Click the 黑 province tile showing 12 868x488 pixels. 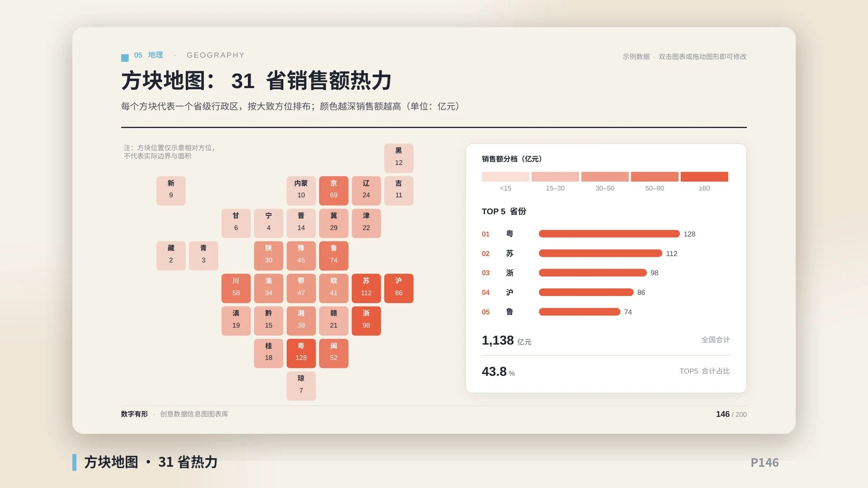point(399,158)
